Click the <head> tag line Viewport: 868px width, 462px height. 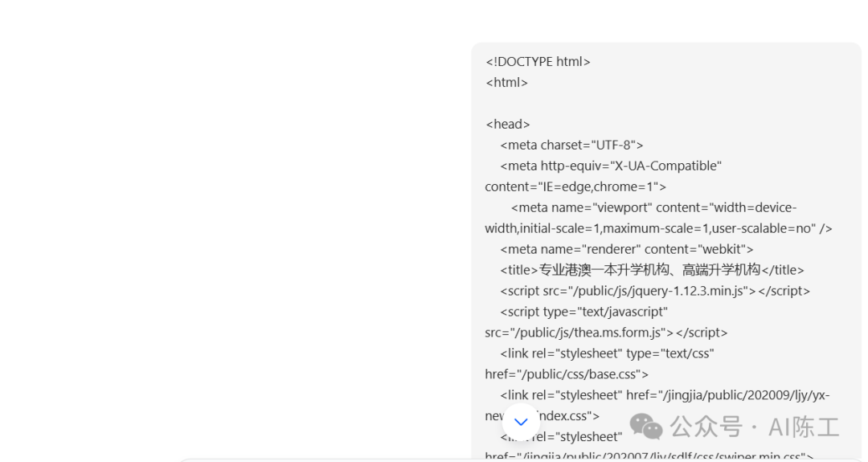pos(507,125)
